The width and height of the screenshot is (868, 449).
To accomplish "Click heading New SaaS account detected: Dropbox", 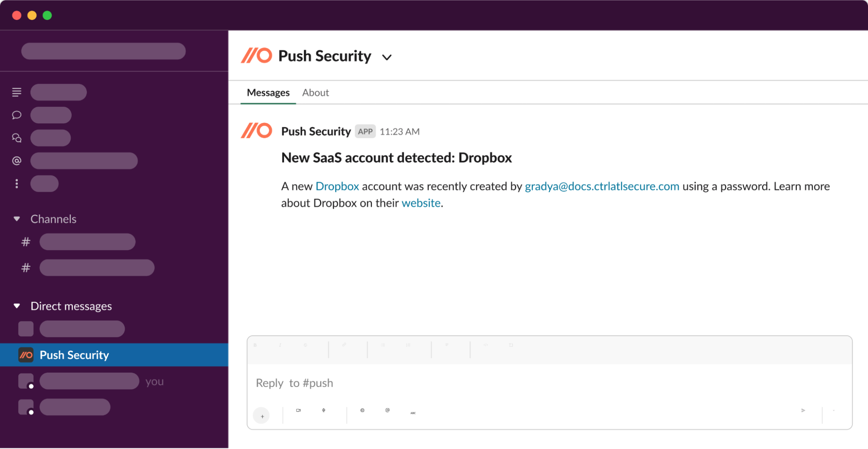I will (x=396, y=158).
